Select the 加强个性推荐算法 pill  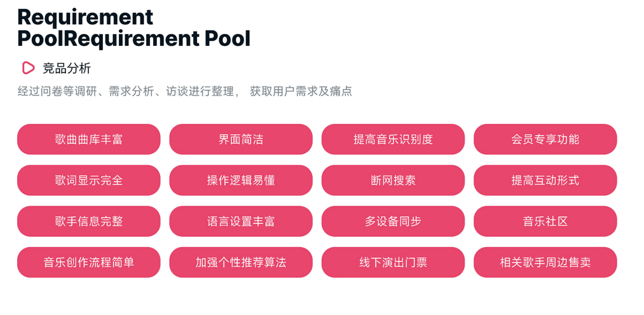click(x=241, y=262)
